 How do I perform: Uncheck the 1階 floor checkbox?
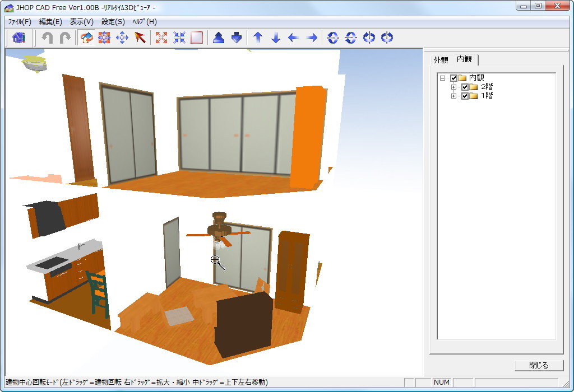pos(465,96)
